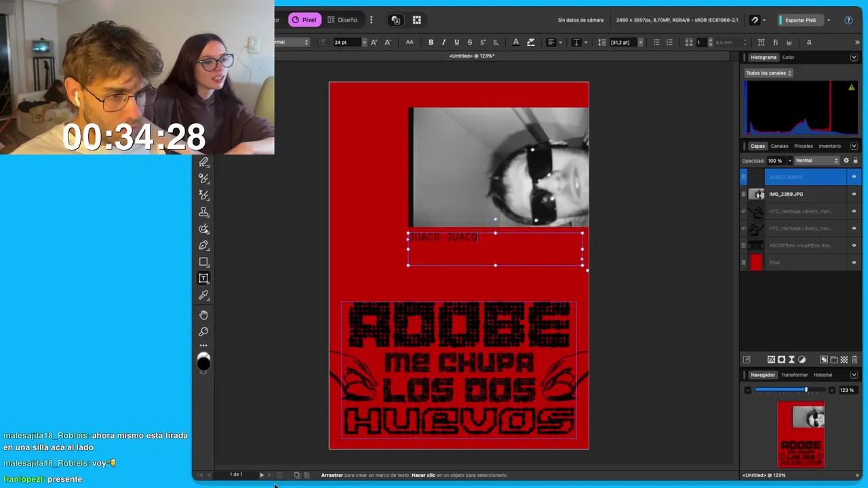Open layer settings gear icon

846,161
